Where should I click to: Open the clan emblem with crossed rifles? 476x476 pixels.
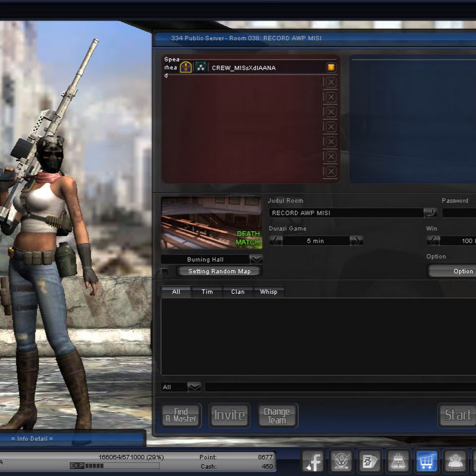[x=342, y=461]
